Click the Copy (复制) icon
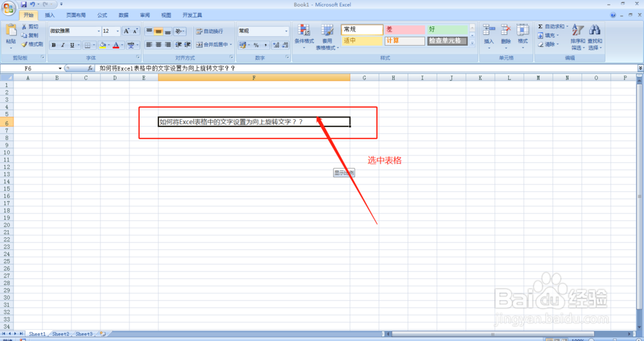644x341 pixels. click(24, 35)
